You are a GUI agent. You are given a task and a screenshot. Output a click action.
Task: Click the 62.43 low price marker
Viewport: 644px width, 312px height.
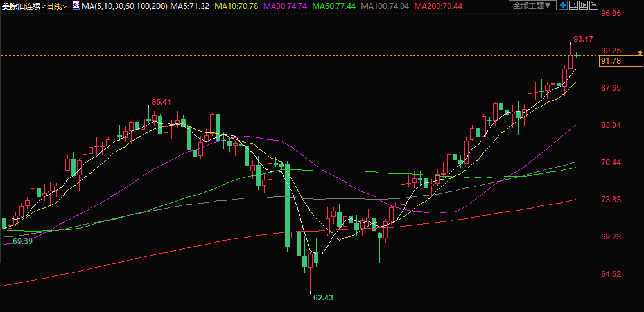pyautogui.click(x=323, y=298)
